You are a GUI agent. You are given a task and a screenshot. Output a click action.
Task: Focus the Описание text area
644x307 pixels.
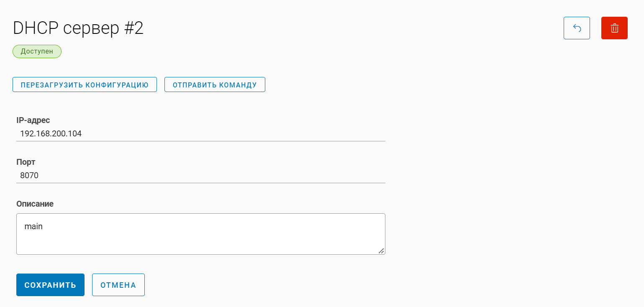[x=201, y=240]
